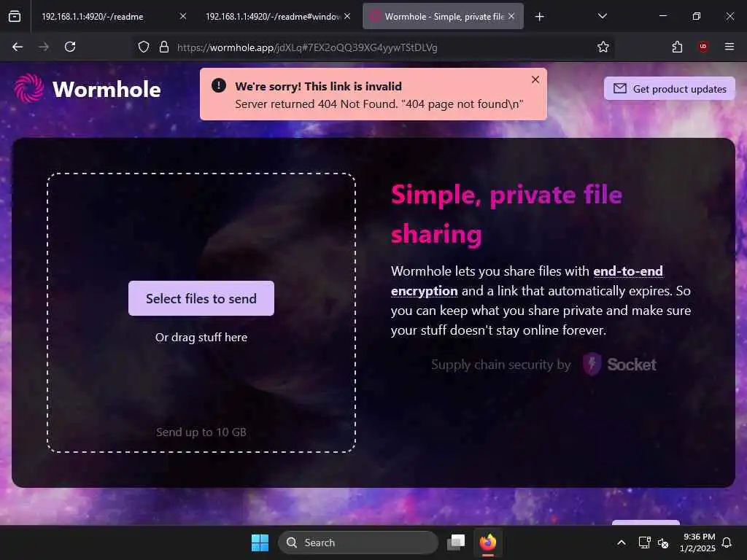Click the "Send up to 10 GB" text

click(x=201, y=432)
